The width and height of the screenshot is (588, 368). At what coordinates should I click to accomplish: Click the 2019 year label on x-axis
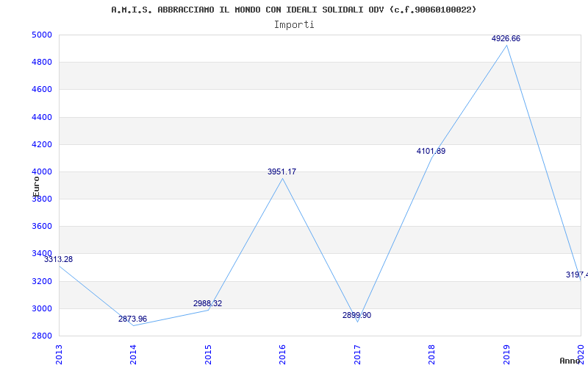coord(506,355)
